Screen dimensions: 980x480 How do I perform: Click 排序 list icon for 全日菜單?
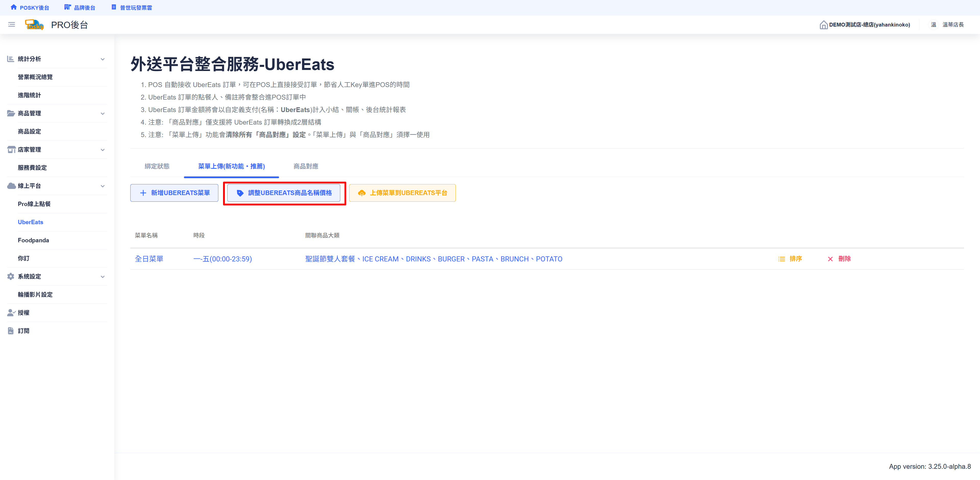(x=781, y=259)
